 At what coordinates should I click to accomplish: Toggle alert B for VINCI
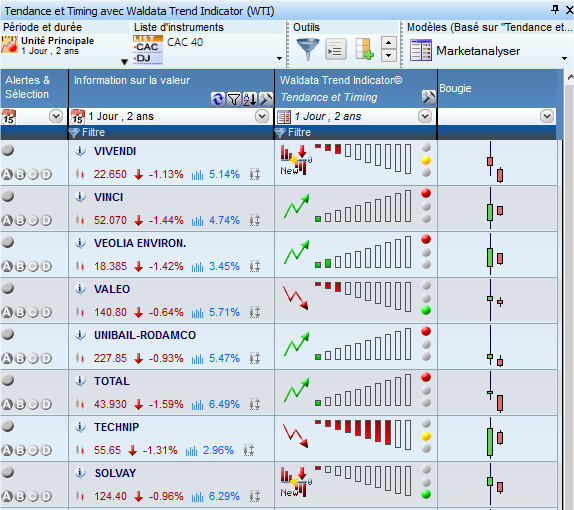click(x=20, y=220)
